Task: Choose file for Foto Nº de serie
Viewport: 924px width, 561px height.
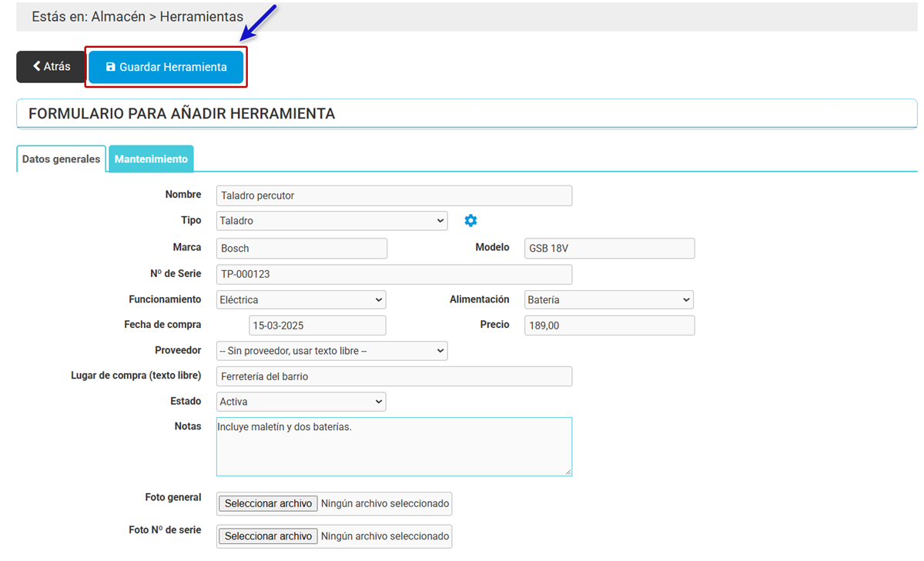Action: click(268, 536)
